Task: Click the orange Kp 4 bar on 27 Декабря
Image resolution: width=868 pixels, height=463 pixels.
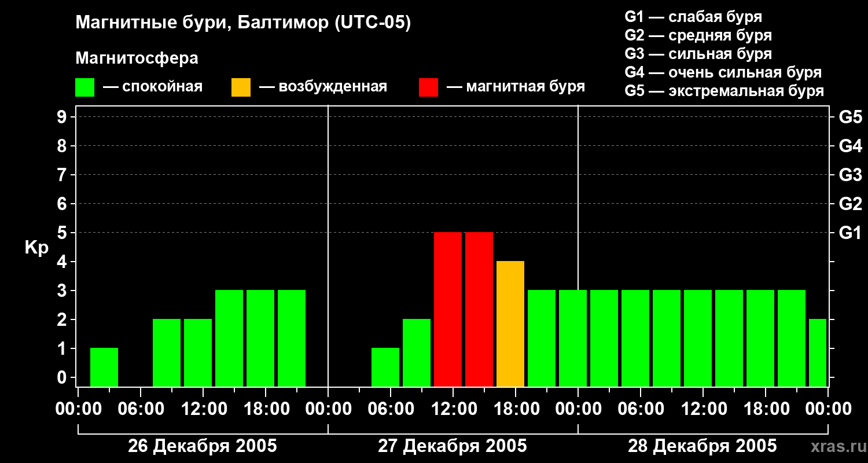Action: click(510, 324)
